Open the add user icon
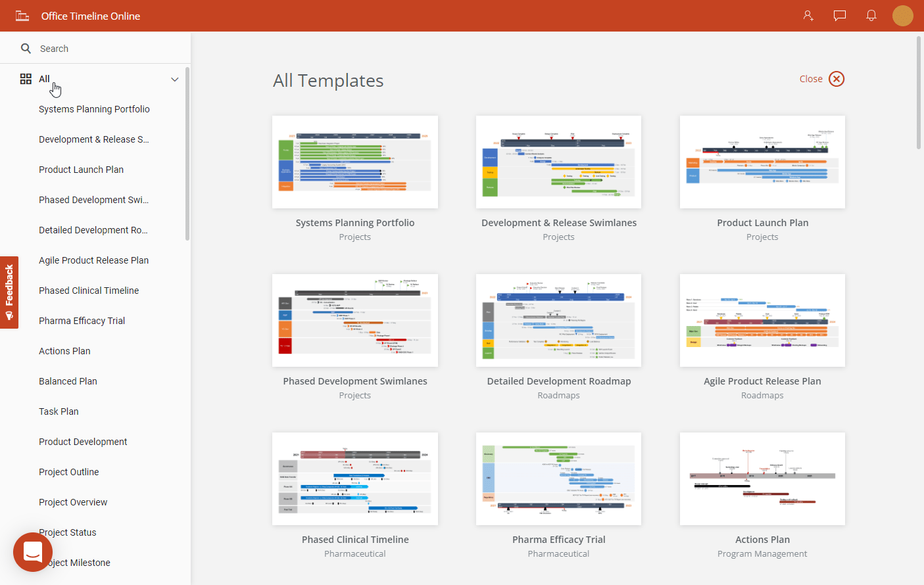 click(808, 16)
